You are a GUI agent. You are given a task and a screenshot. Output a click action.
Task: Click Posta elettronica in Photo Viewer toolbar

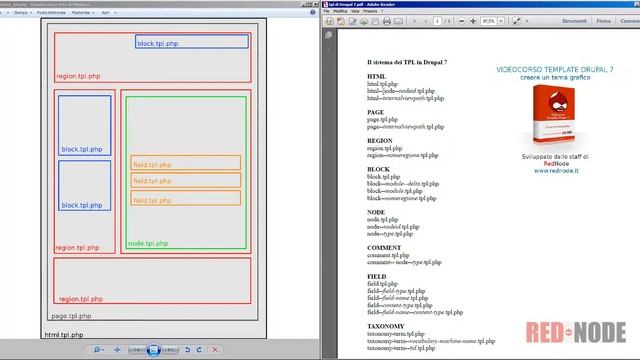[51, 13]
